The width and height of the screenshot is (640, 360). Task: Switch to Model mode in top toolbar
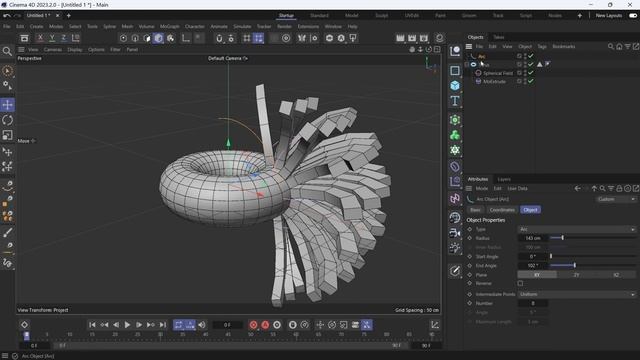(159, 38)
